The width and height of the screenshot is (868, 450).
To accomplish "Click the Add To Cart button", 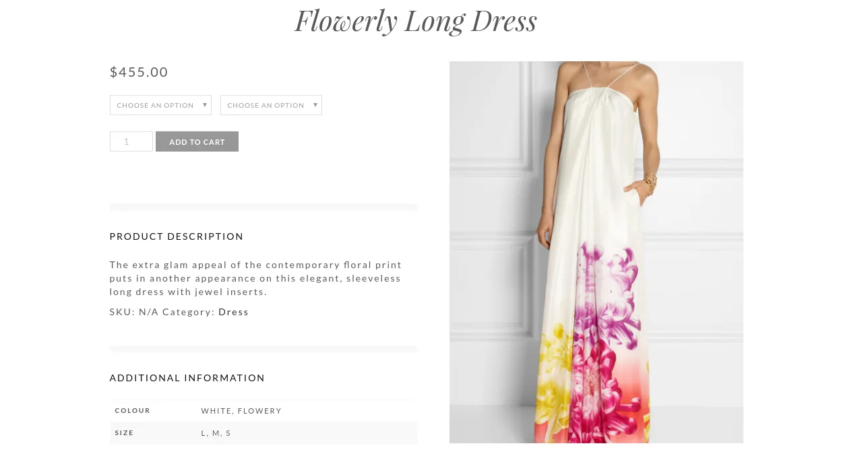I will pos(197,141).
